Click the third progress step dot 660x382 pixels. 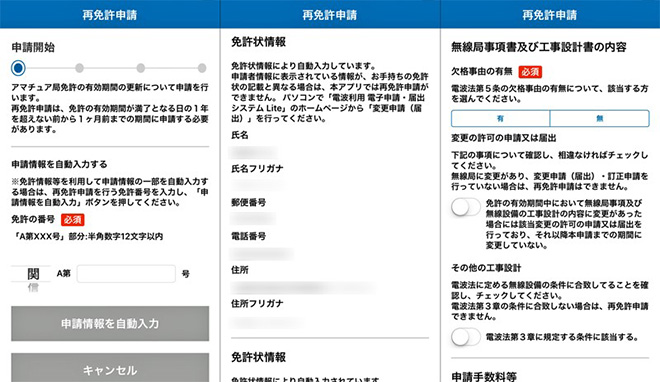tap(141, 68)
